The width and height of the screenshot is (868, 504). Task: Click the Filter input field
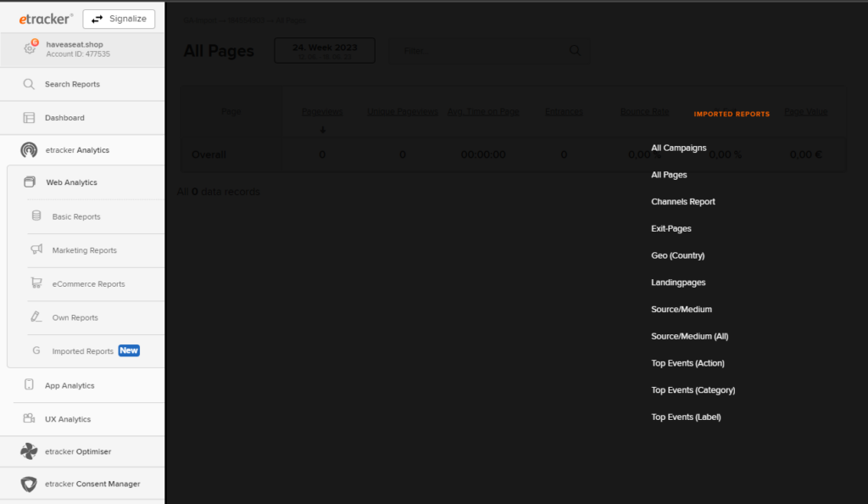(x=489, y=51)
